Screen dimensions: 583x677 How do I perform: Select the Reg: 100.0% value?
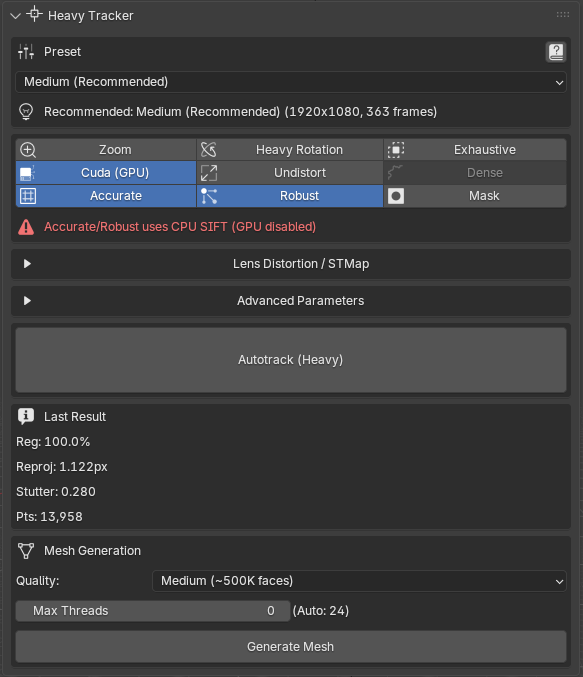tap(53, 442)
